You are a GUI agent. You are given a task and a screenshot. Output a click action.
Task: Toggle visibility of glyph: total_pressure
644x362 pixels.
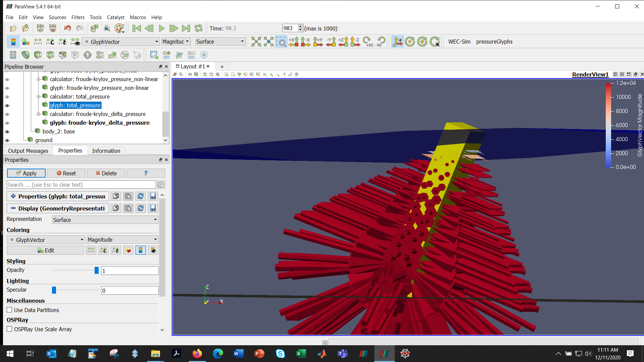coord(7,105)
